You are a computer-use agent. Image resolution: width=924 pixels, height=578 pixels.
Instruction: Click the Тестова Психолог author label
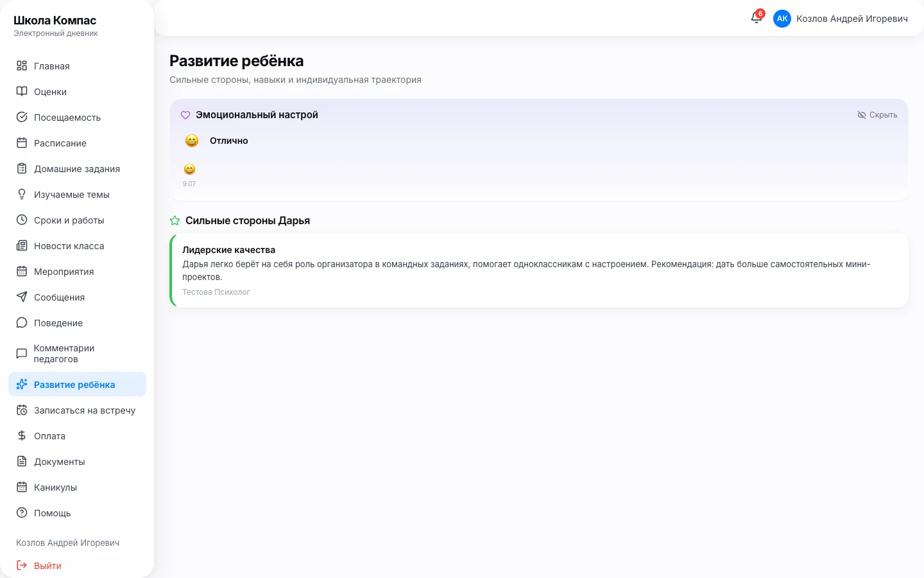coord(216,292)
